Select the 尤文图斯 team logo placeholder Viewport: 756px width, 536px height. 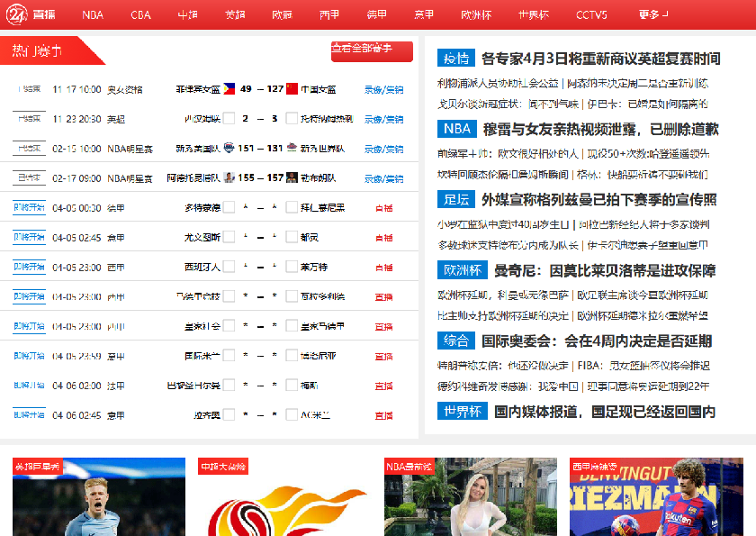pos(229,237)
